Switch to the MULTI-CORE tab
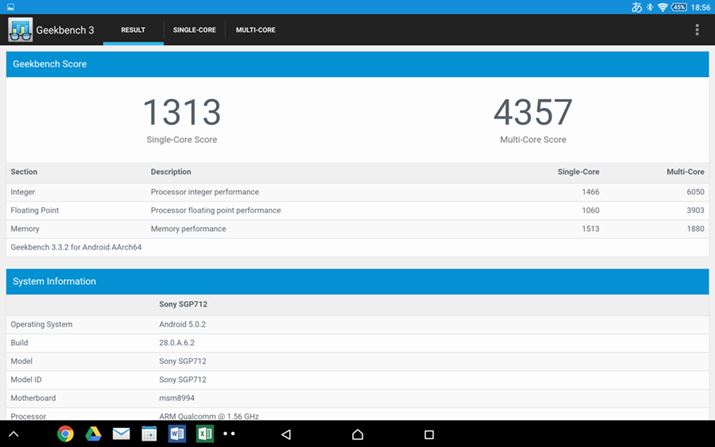This screenshot has width=715, height=447. pyautogui.click(x=255, y=30)
